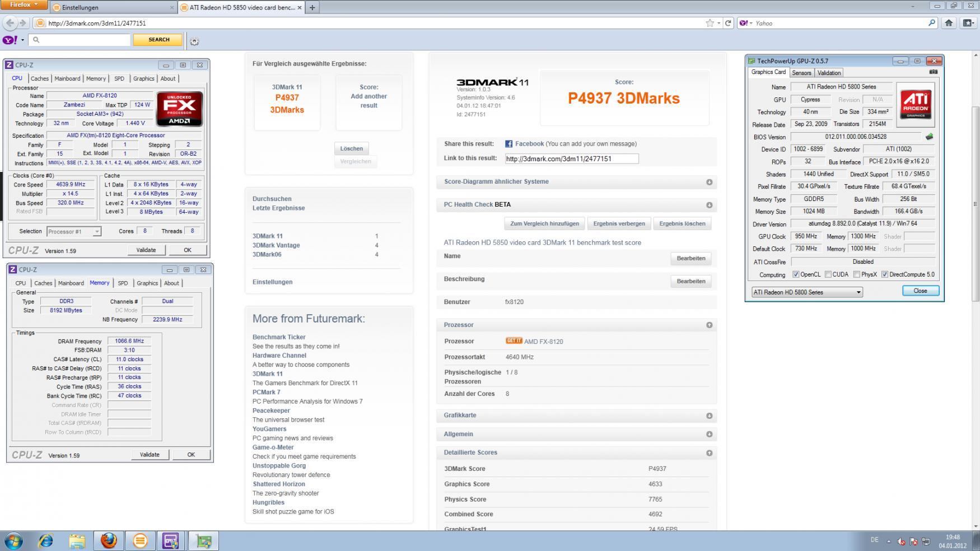Expand the Grafikkarte section
The image size is (980, 551).
709,415
